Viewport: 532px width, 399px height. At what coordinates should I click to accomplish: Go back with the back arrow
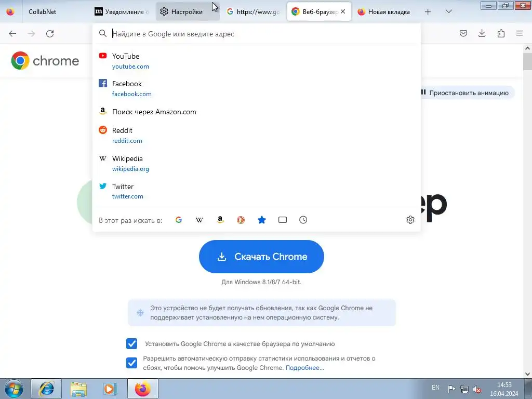12,34
